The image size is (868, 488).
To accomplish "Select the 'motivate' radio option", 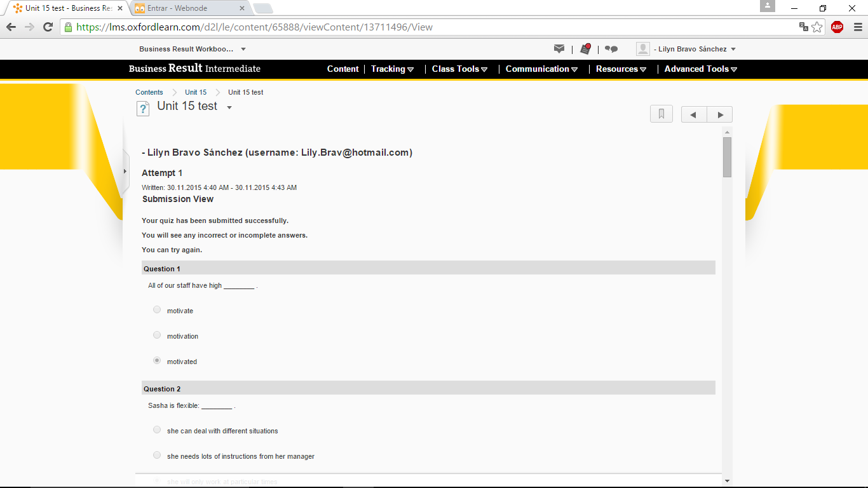I will pos(157,310).
